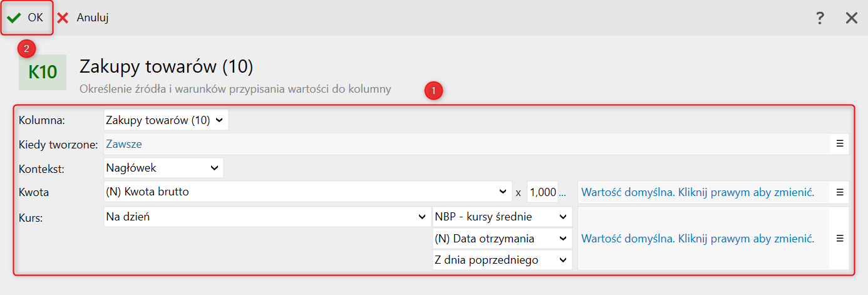The image size is (868, 295).
Task: Open help with the question mark icon
Action: 820,18
